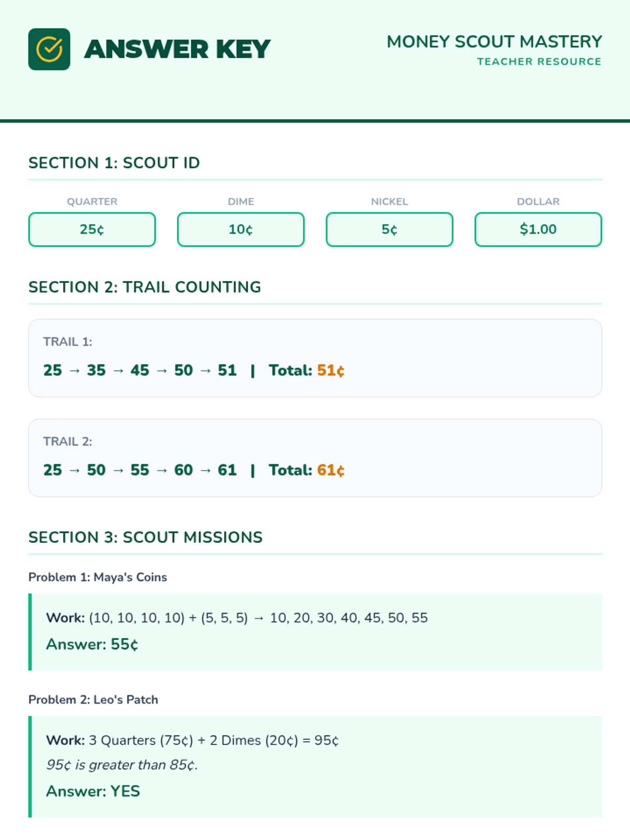Click the Problem 1: Maya's Coins label

pyautogui.click(x=98, y=577)
